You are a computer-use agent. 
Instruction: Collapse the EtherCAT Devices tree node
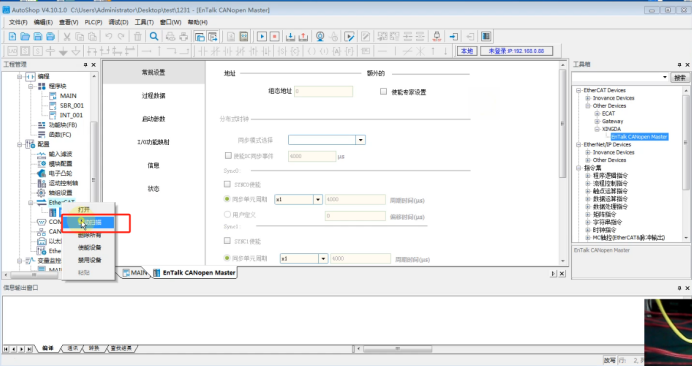tap(579, 90)
